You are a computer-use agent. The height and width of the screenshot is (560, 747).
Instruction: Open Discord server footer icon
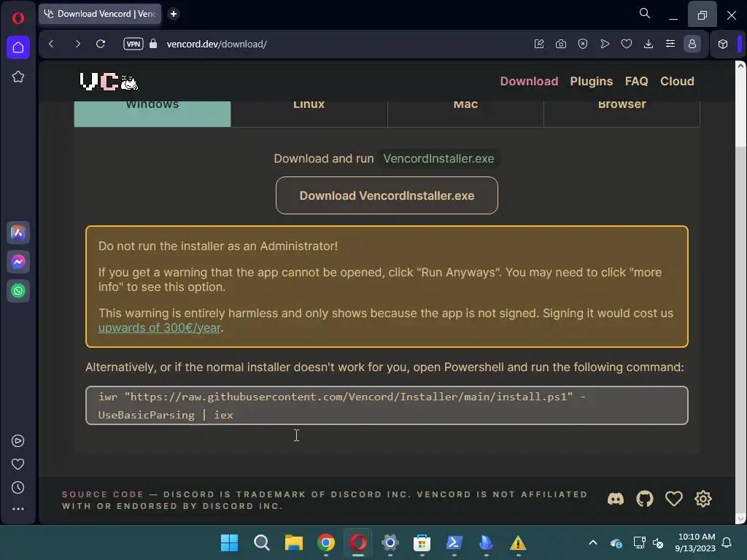tap(616, 499)
